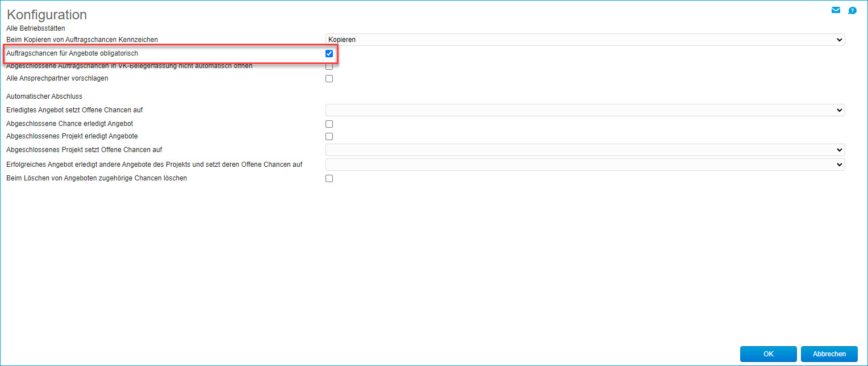The width and height of the screenshot is (868, 366).
Task: Tick 'Abgeschlossene Chance erledigt Angebot' checkbox
Action: coord(329,124)
